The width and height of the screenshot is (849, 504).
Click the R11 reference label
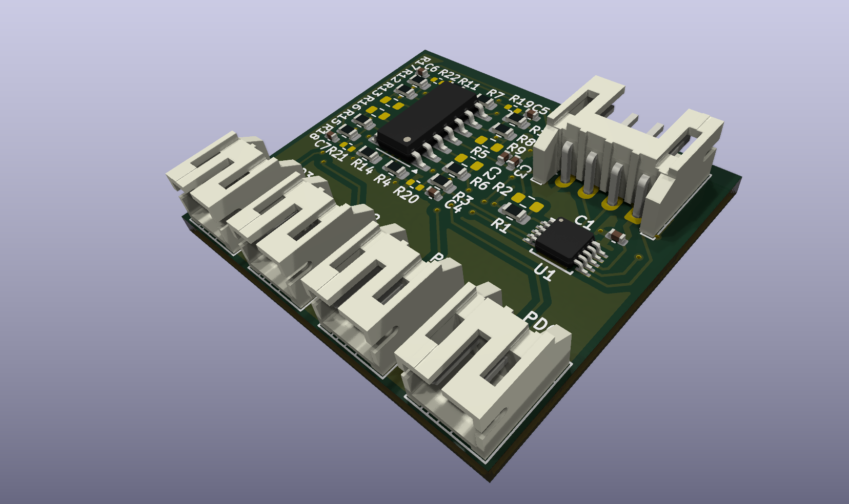click(469, 83)
